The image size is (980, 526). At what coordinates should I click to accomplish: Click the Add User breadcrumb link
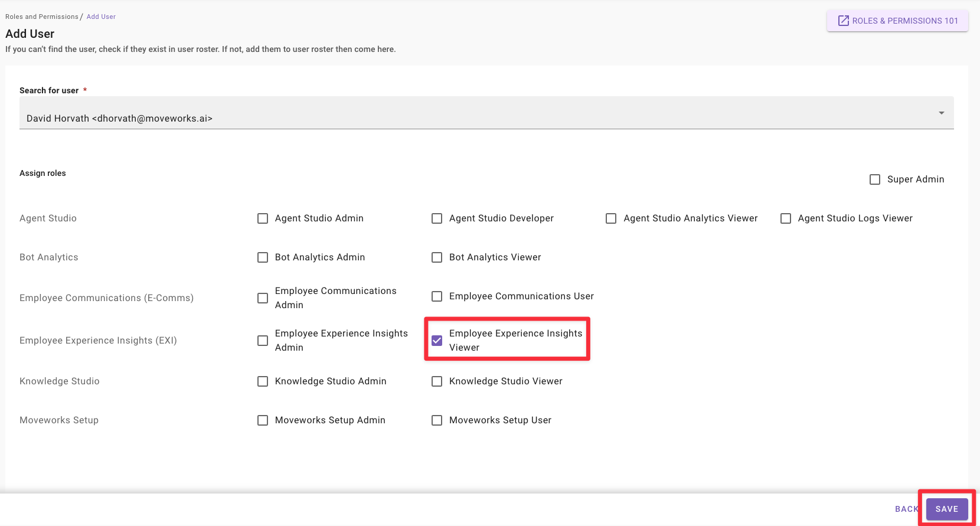(x=101, y=17)
